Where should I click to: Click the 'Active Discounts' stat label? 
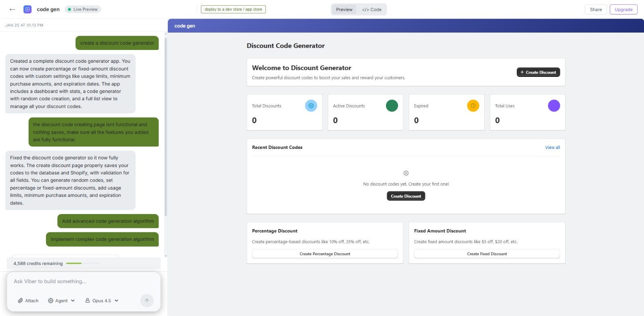[349, 106]
